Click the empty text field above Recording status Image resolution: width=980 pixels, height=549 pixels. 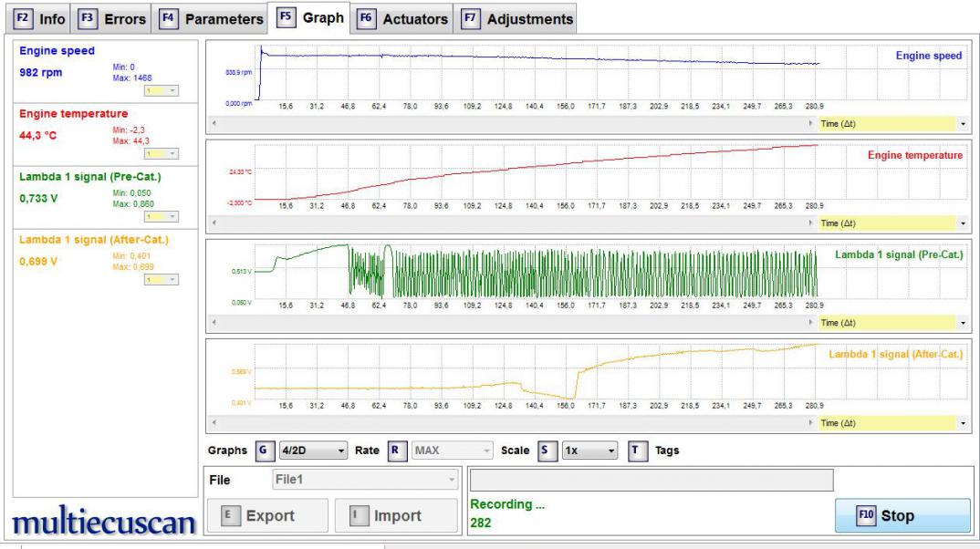click(651, 481)
